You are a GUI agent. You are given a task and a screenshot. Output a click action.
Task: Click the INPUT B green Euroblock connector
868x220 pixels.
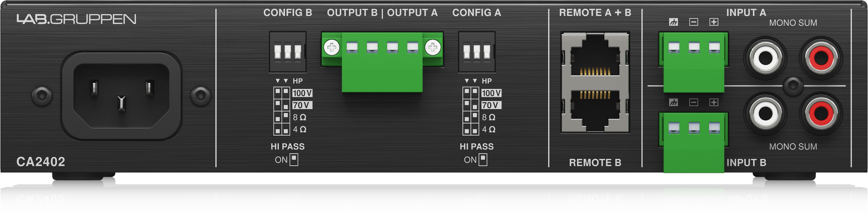point(694,143)
